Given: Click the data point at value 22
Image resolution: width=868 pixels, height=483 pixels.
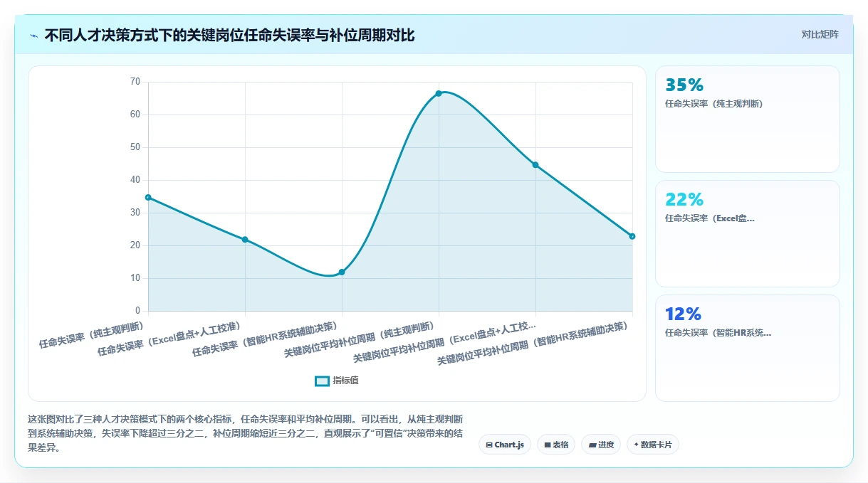Looking at the screenshot, I should click(x=245, y=240).
